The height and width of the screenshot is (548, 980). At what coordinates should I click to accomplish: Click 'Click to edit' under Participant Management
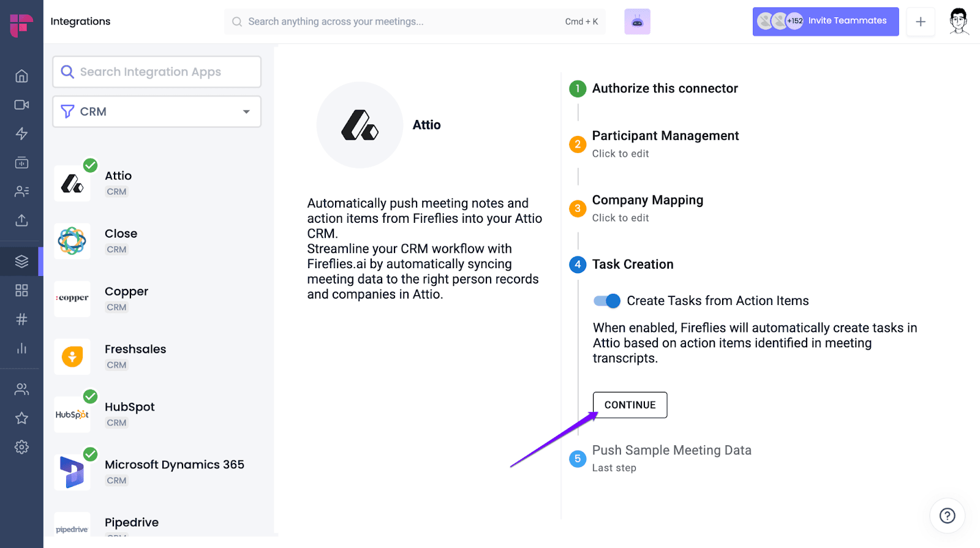620,154
